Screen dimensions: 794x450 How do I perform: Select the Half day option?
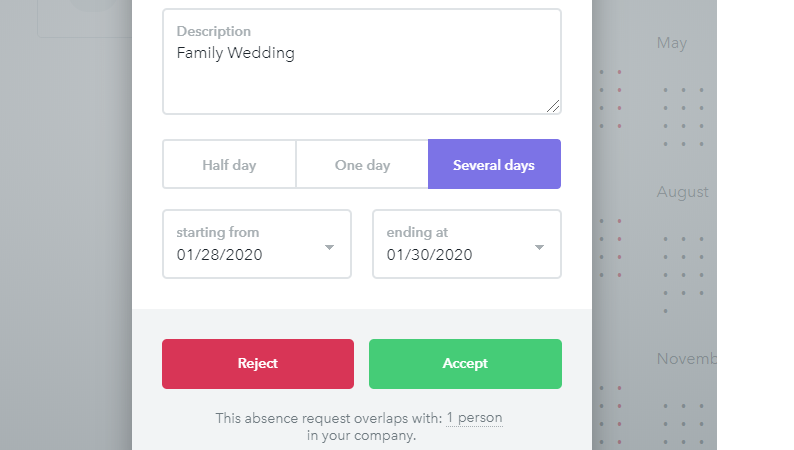click(x=229, y=165)
